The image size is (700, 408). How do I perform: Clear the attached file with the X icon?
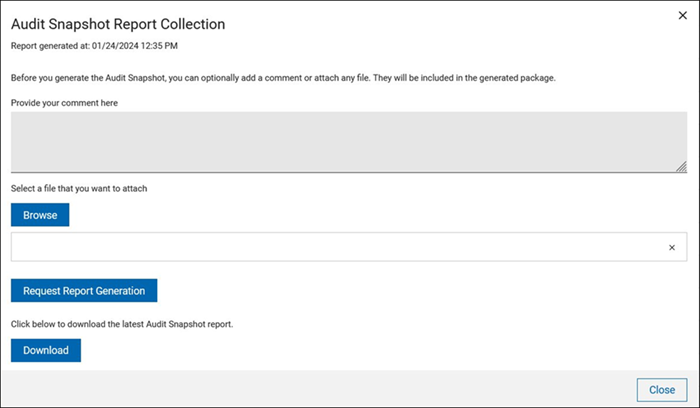[672, 247]
